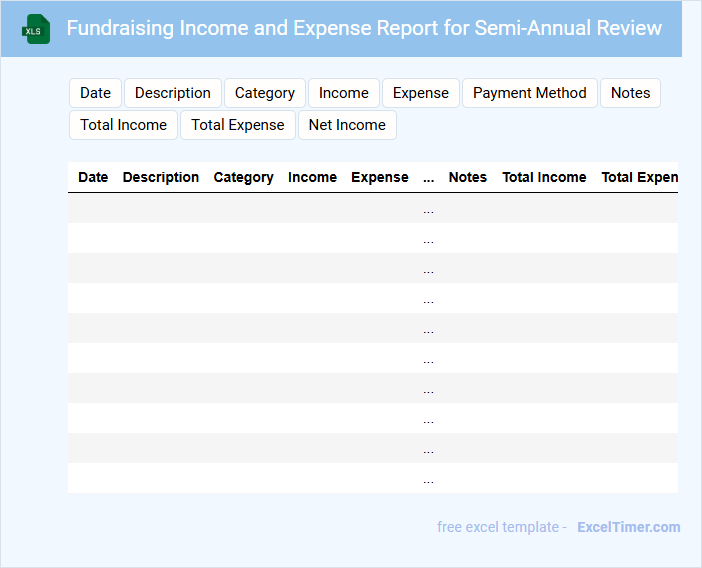Click the Expense column header
The image size is (702, 568).
379,177
